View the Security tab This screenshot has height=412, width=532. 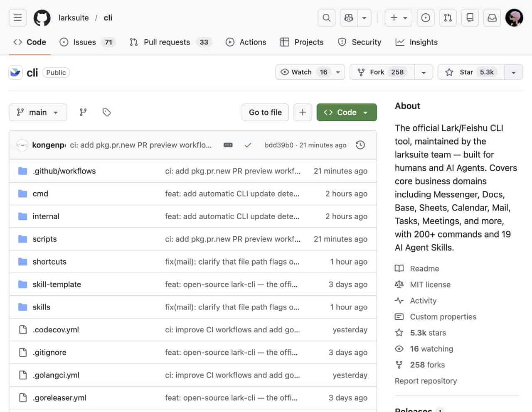coord(360,42)
